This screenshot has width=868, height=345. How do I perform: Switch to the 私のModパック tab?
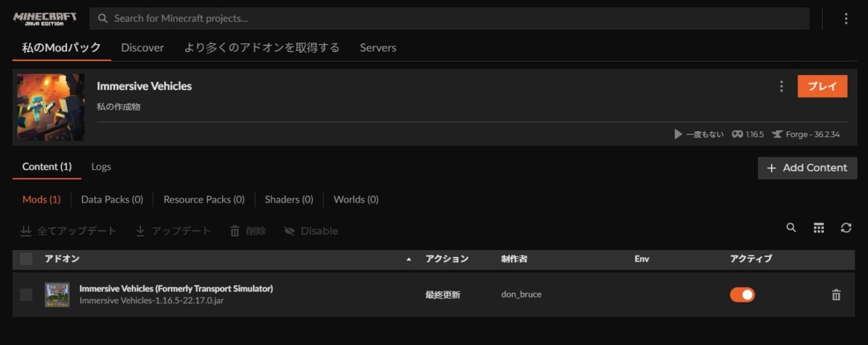(62, 47)
